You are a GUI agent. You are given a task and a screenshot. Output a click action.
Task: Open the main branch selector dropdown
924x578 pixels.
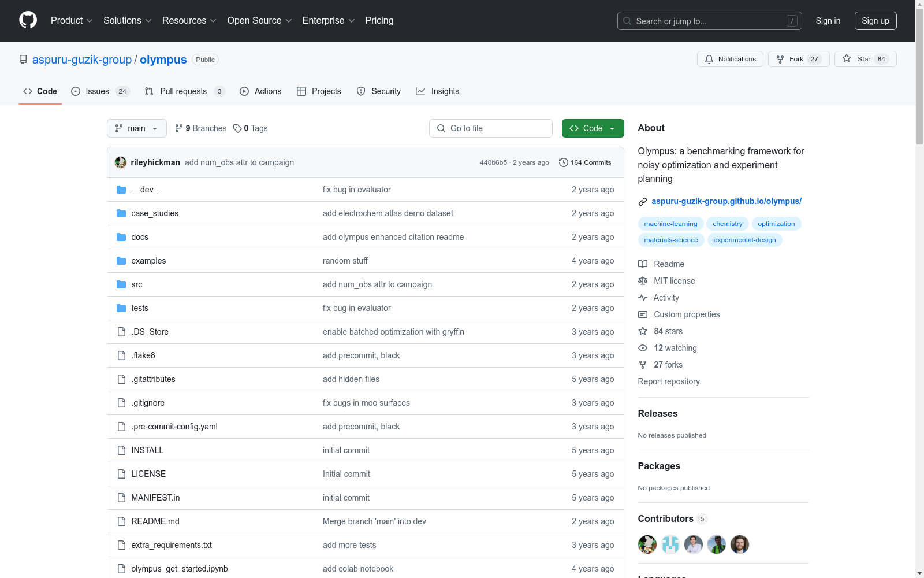pos(137,128)
